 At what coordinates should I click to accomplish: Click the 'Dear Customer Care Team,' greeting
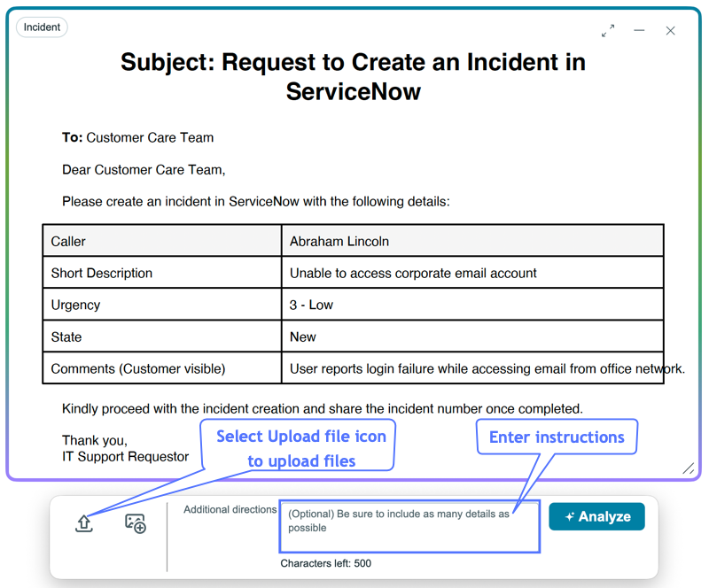click(144, 169)
